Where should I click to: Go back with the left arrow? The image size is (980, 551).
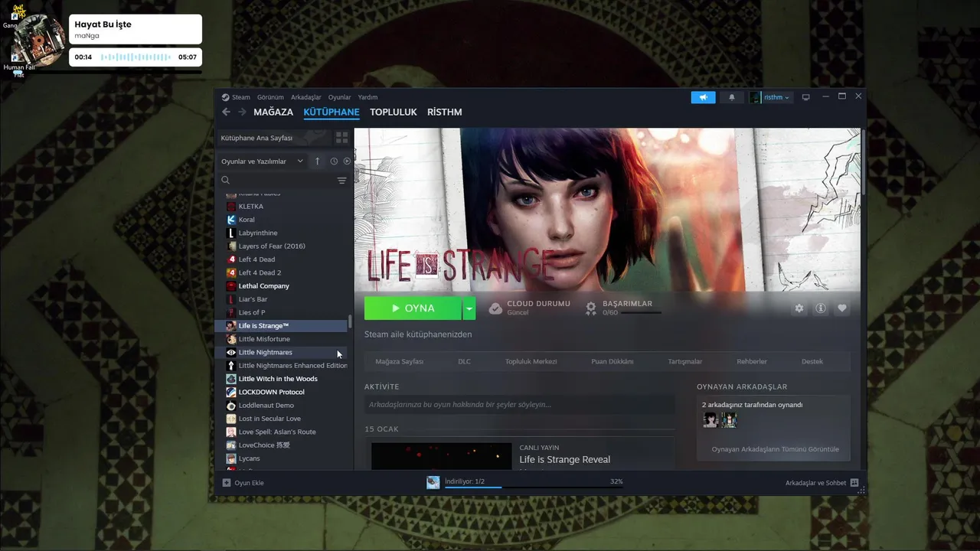[x=226, y=112]
